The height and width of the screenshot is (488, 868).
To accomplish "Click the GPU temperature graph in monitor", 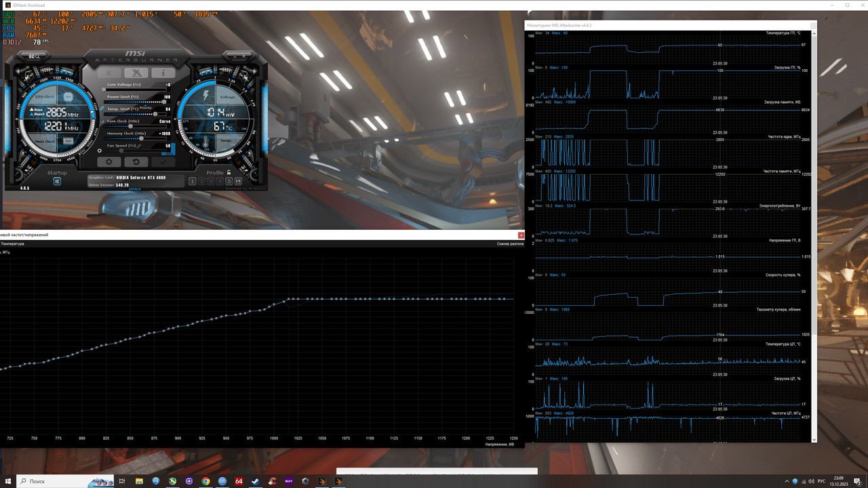I will [668, 49].
